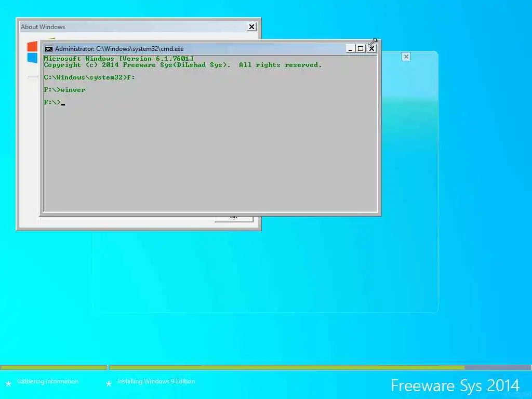Click the star beside Gathering information
Viewport: 532px width, 399px height.
pyautogui.click(x=8, y=383)
